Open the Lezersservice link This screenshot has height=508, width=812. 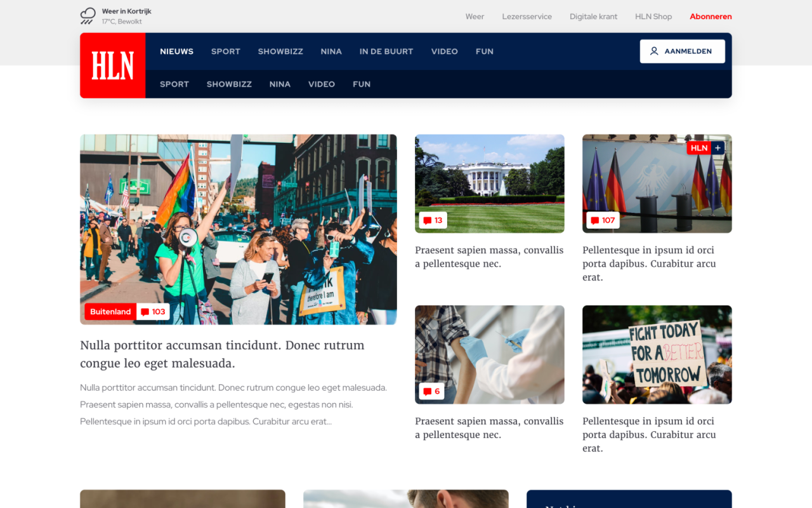527,17
